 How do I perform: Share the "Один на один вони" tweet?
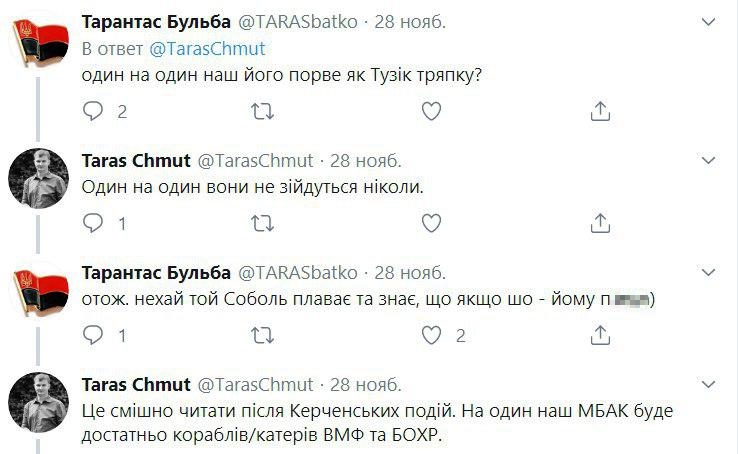click(x=600, y=223)
